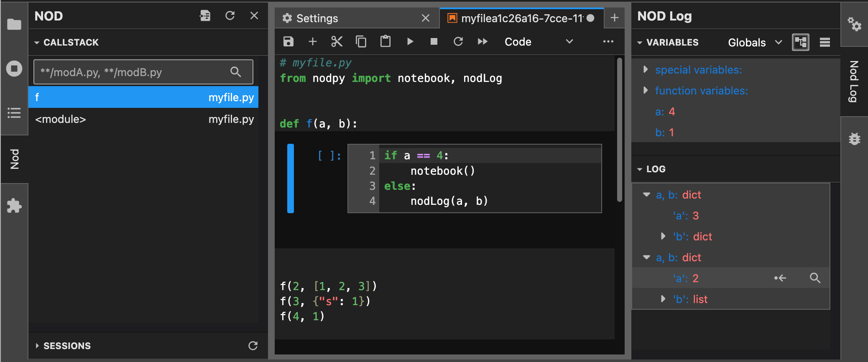
Task: Collapse the LOG section
Action: tap(640, 169)
